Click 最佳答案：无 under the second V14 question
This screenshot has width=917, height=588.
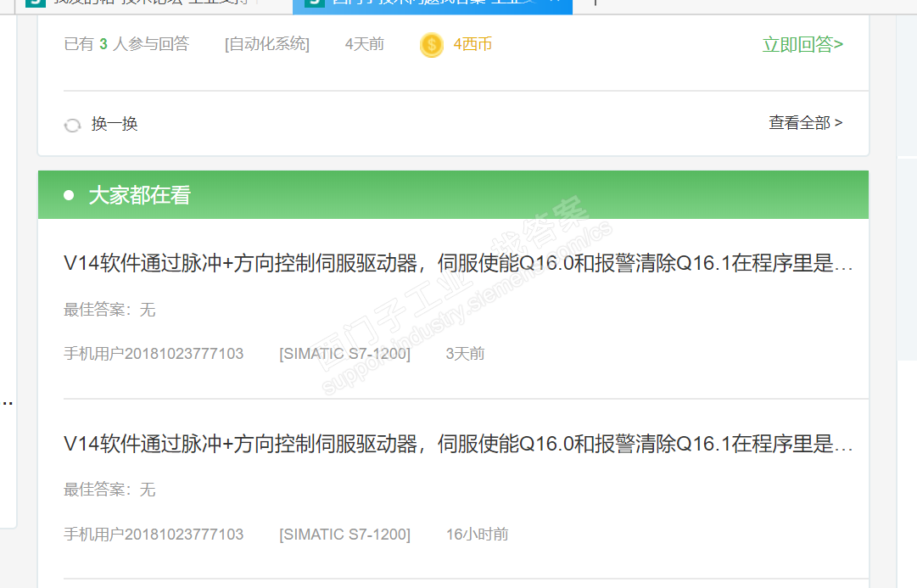[109, 490]
